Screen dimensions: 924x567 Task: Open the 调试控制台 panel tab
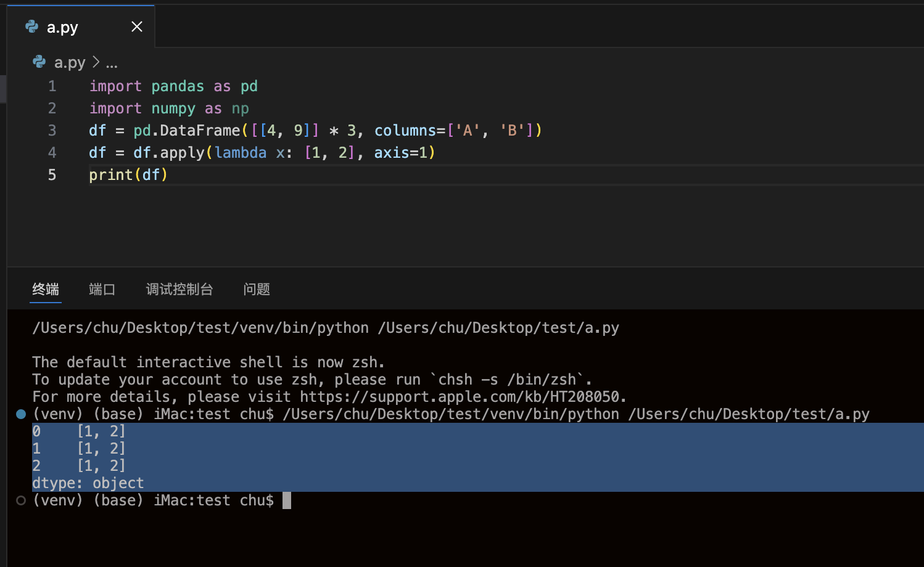[x=179, y=289]
